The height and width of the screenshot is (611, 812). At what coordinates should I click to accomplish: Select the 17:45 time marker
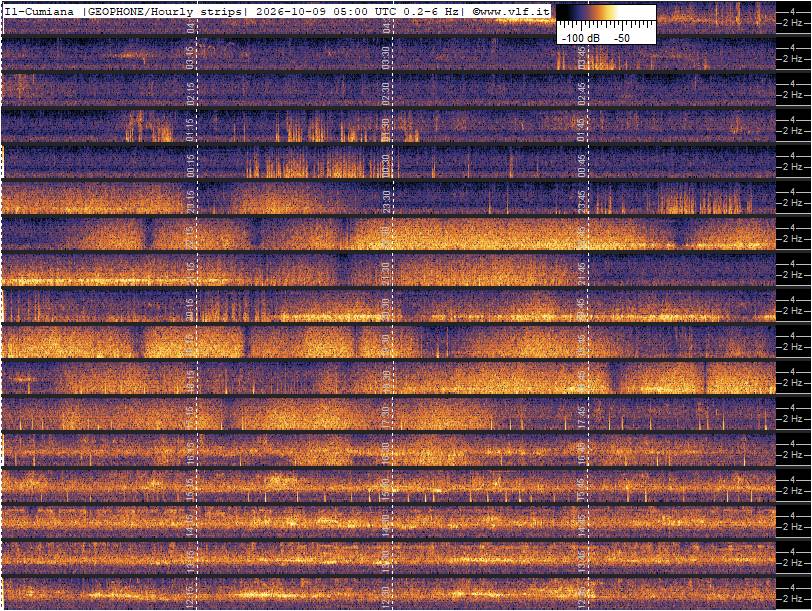582,418
